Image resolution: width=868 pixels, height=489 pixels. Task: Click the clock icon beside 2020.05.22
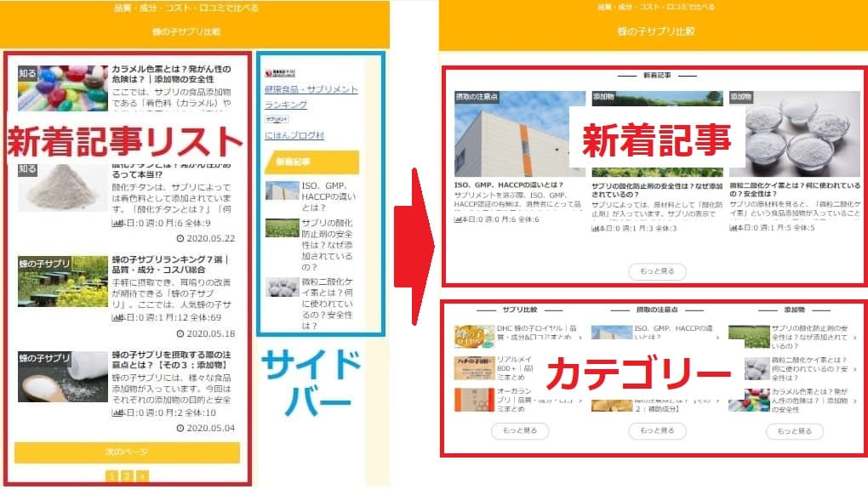coord(180,238)
